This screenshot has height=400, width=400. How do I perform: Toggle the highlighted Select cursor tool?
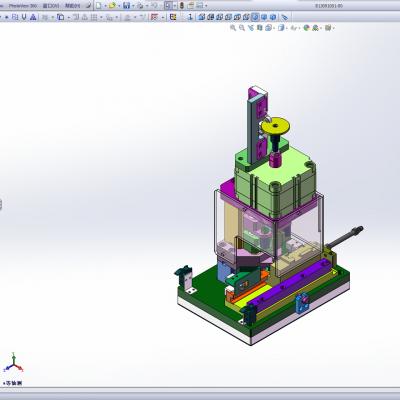pos(168,5)
